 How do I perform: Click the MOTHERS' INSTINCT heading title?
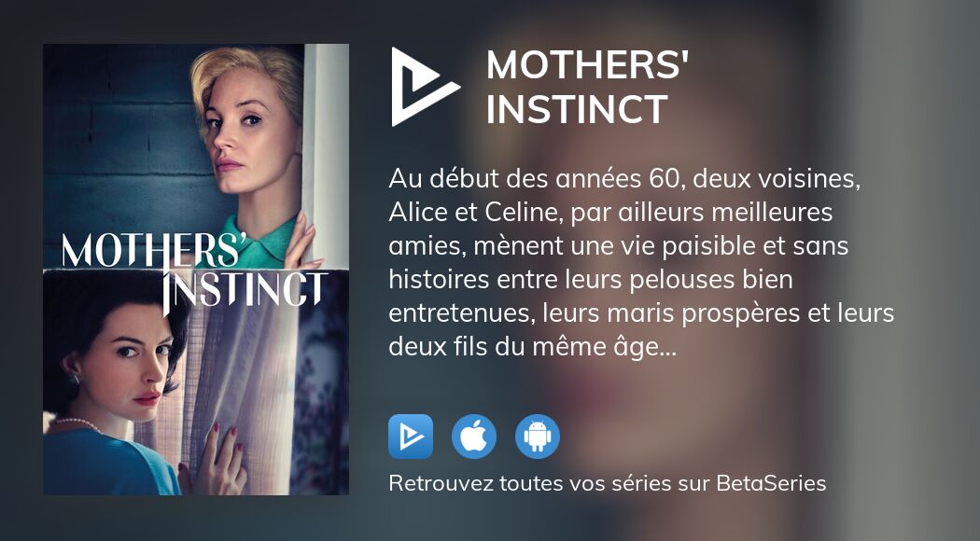tap(587, 87)
